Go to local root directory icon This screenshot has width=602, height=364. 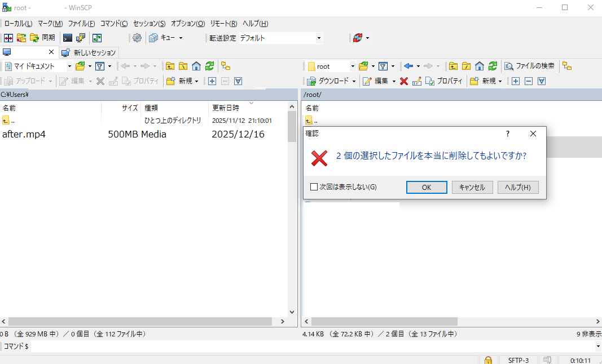click(183, 66)
